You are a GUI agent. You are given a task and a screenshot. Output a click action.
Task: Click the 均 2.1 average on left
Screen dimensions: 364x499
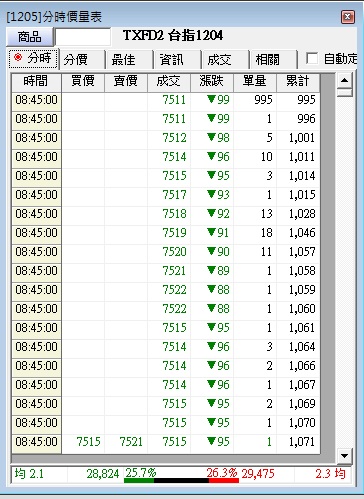coord(29,474)
